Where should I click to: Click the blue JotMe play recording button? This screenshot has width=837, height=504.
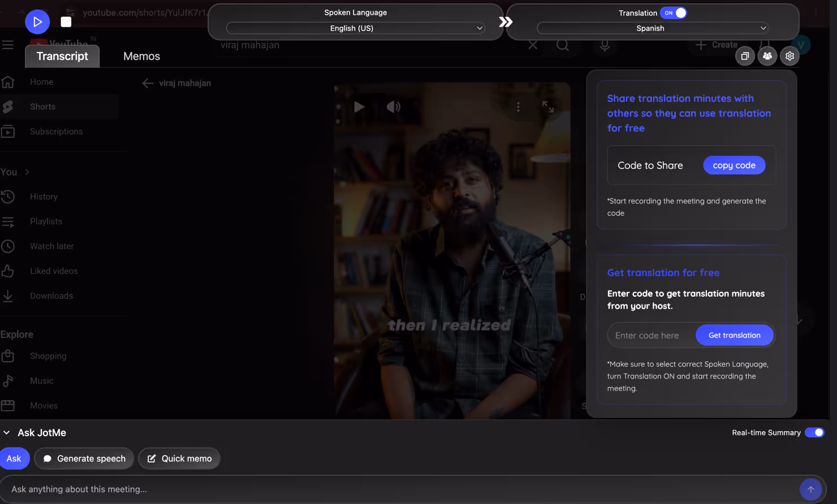pos(37,22)
